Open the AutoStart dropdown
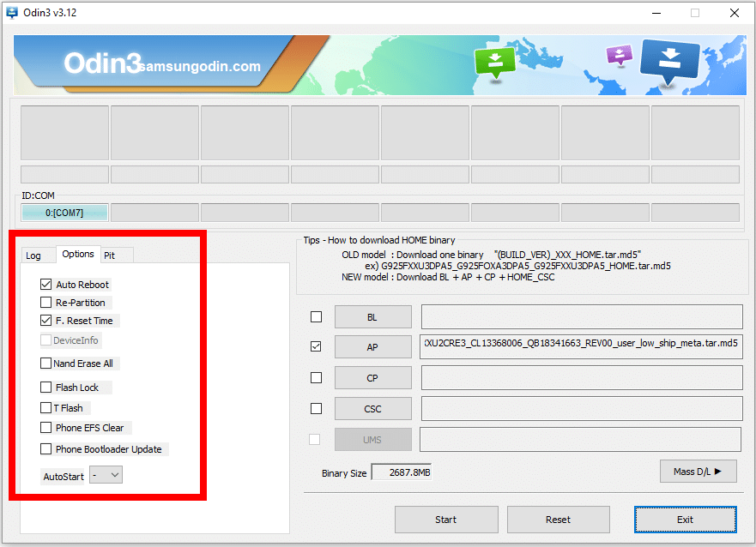Image resolution: width=756 pixels, height=547 pixels. click(106, 475)
